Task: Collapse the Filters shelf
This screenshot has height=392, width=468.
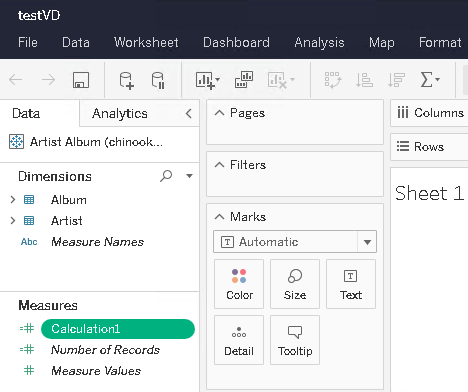Action: 219,165
